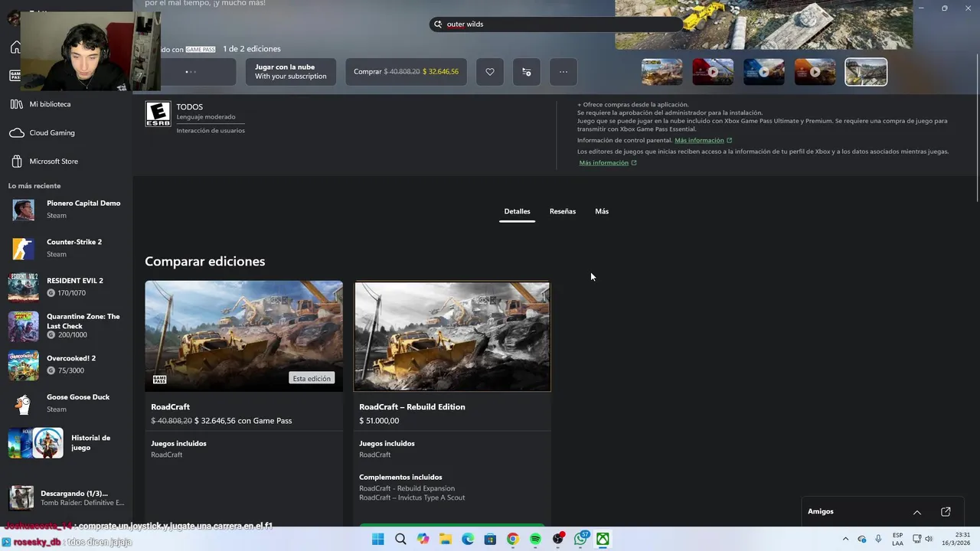
Task: Switch to the Reseñas tab
Action: tap(563, 211)
